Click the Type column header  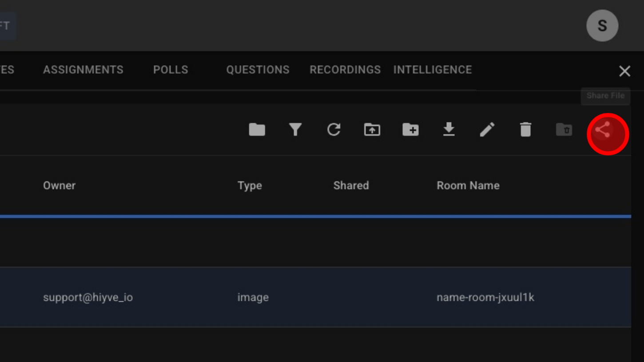[250, 185]
